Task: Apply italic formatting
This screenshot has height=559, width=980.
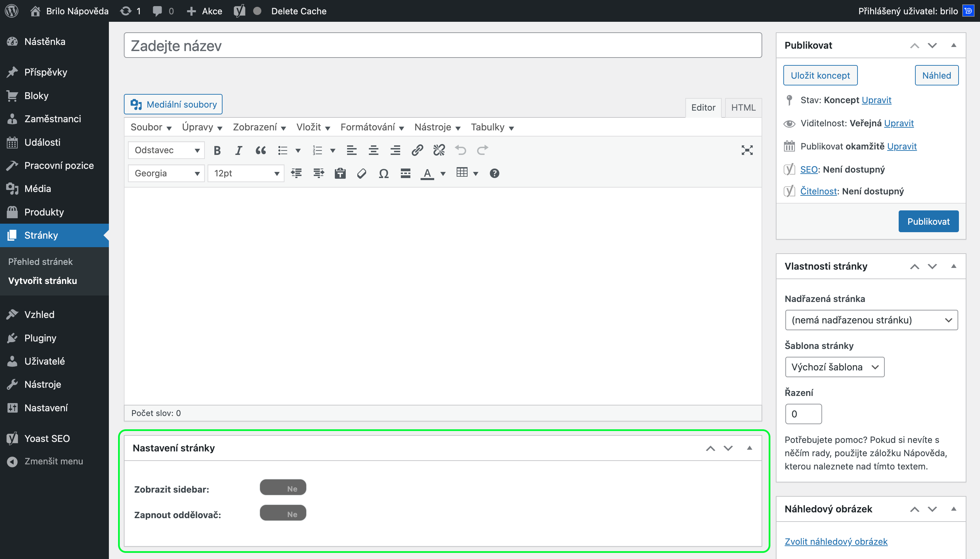Action: (x=239, y=150)
